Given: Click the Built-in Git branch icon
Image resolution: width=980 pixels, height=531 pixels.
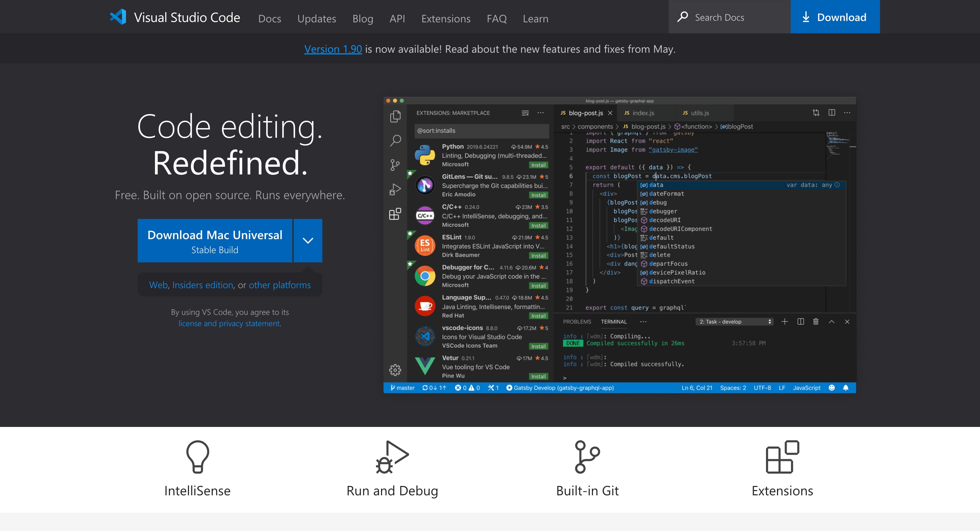Looking at the screenshot, I should [587, 456].
